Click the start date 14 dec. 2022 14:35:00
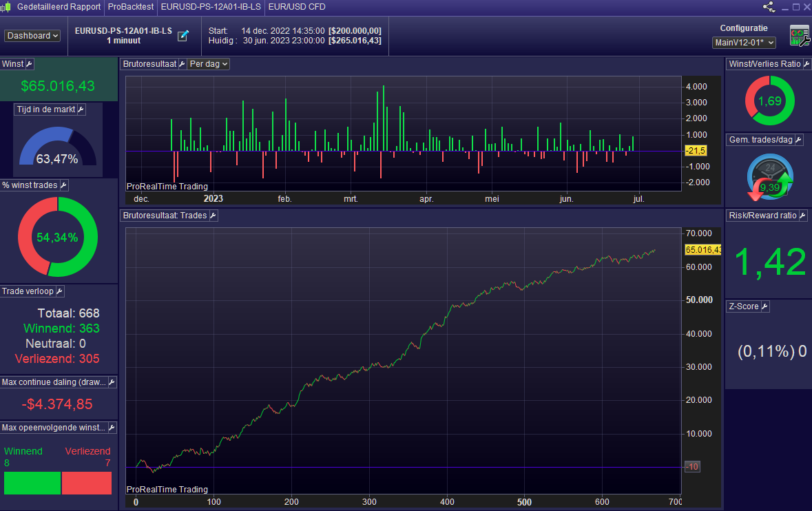This screenshot has height=511, width=812. [x=283, y=31]
